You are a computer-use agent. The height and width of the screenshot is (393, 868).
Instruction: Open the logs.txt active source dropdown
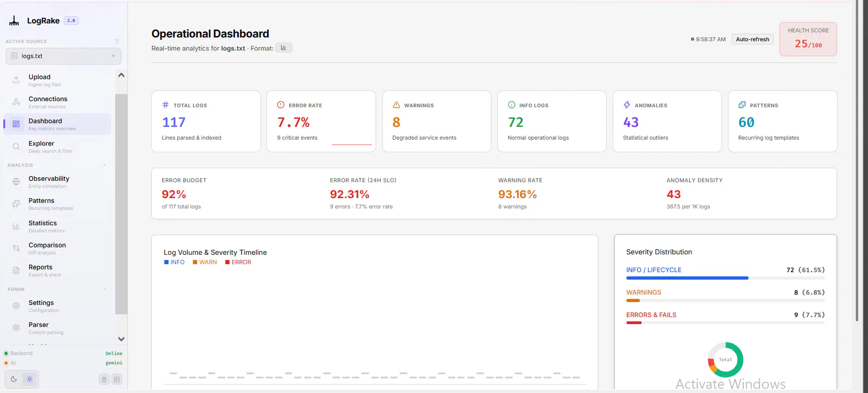(63, 56)
